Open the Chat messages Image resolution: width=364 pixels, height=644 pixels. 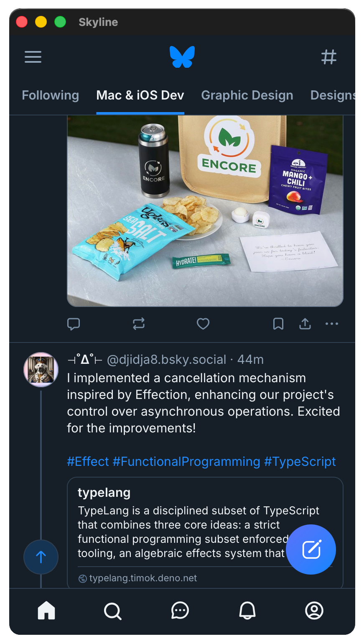tap(180, 611)
